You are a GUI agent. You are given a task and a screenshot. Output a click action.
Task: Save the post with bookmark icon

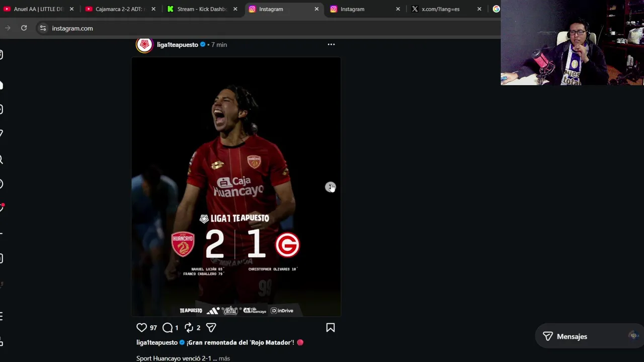click(331, 328)
